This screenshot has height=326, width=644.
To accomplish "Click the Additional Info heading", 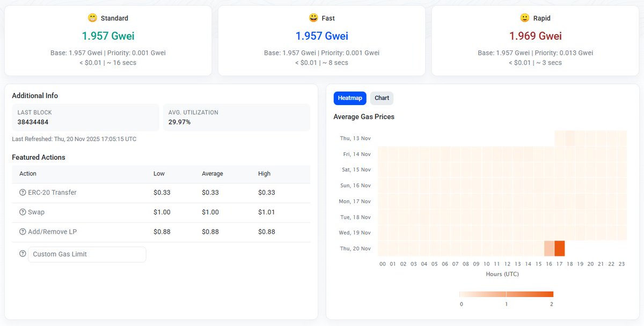I will pyautogui.click(x=35, y=96).
